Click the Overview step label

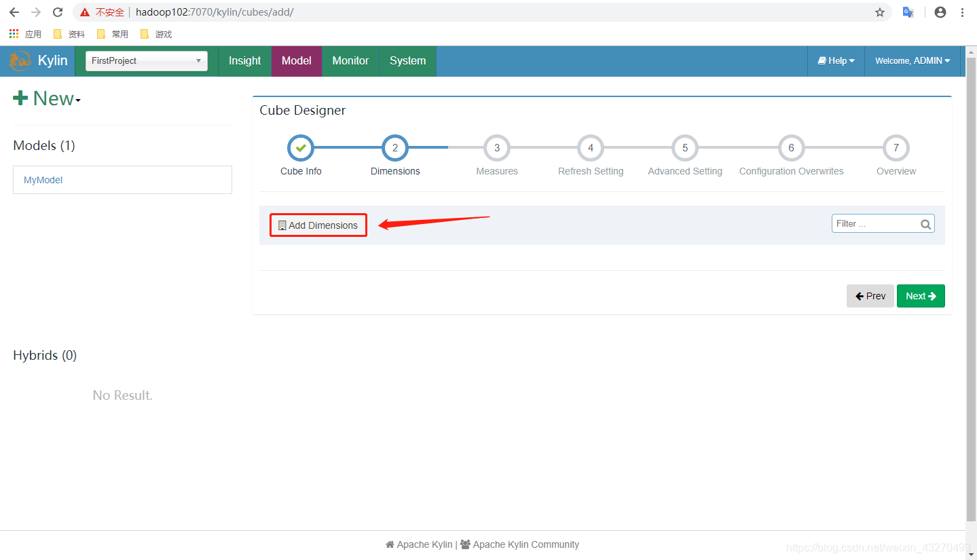pyautogui.click(x=896, y=171)
